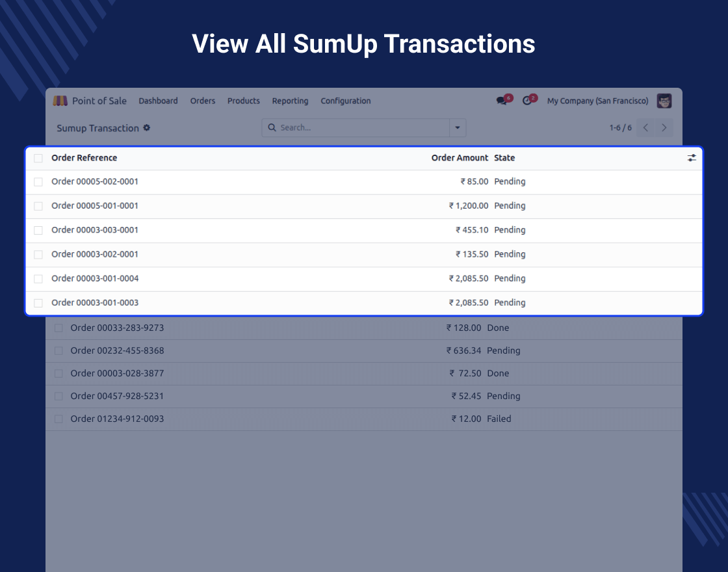Open record Order 00457-928-5231
The width and height of the screenshot is (728, 572).
[x=117, y=396]
